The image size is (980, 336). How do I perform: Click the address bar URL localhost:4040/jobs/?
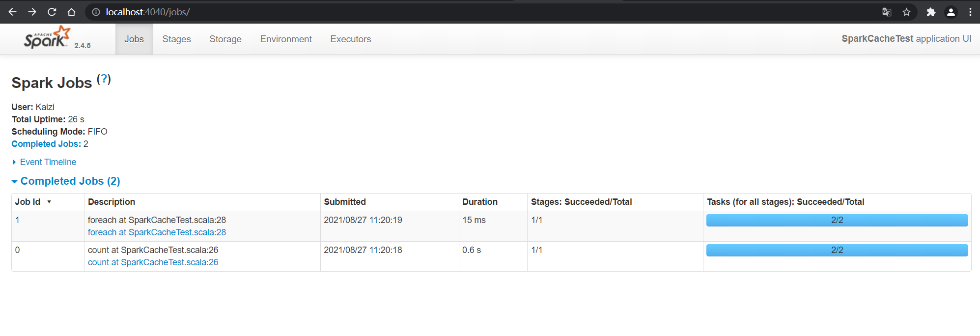148,12
